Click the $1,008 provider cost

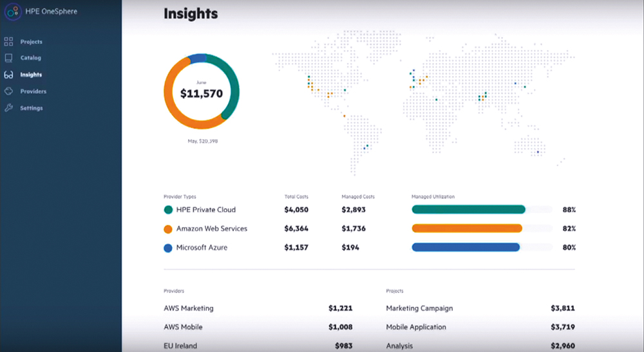point(341,327)
